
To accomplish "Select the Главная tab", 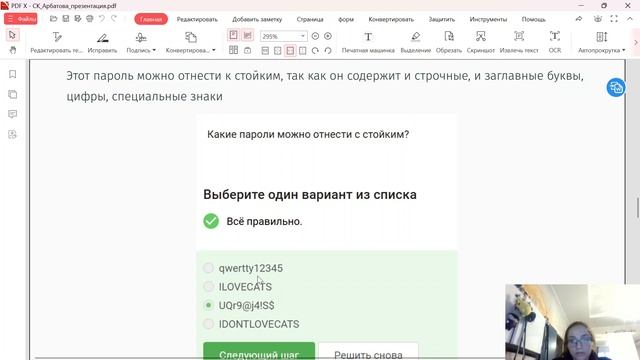I will tap(151, 19).
